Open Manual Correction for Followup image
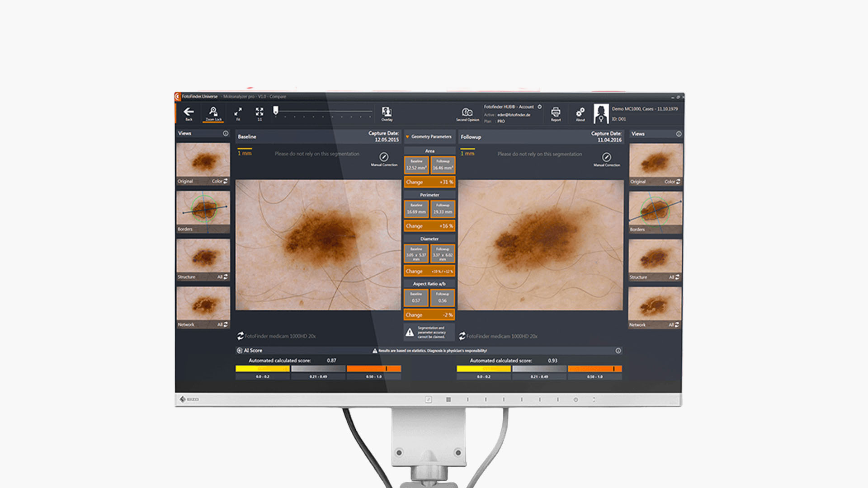This screenshot has height=488, width=868. coord(607,157)
